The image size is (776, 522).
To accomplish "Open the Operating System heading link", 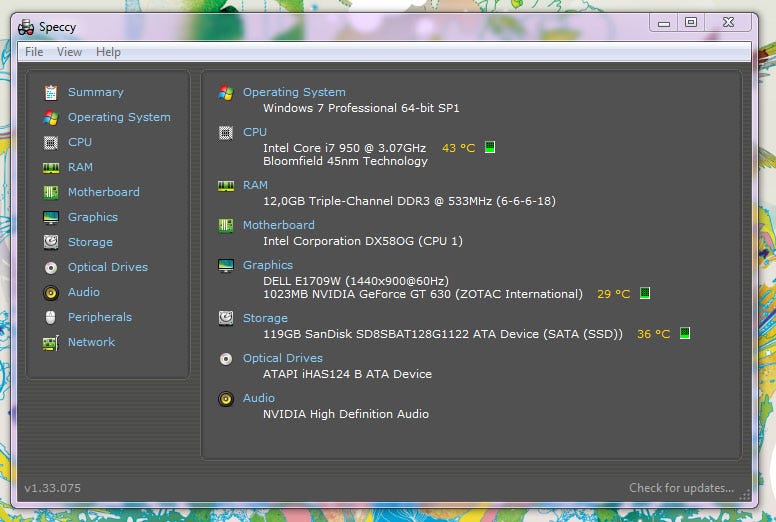I will [294, 92].
